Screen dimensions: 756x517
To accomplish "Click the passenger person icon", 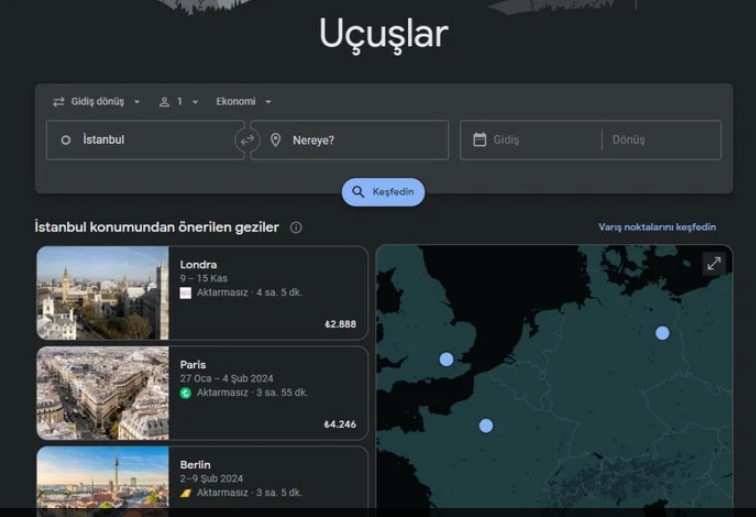I will click(x=164, y=102).
